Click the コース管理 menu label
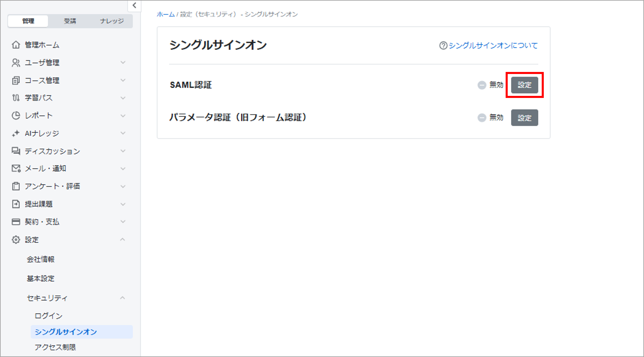644x357 pixels. [42, 80]
